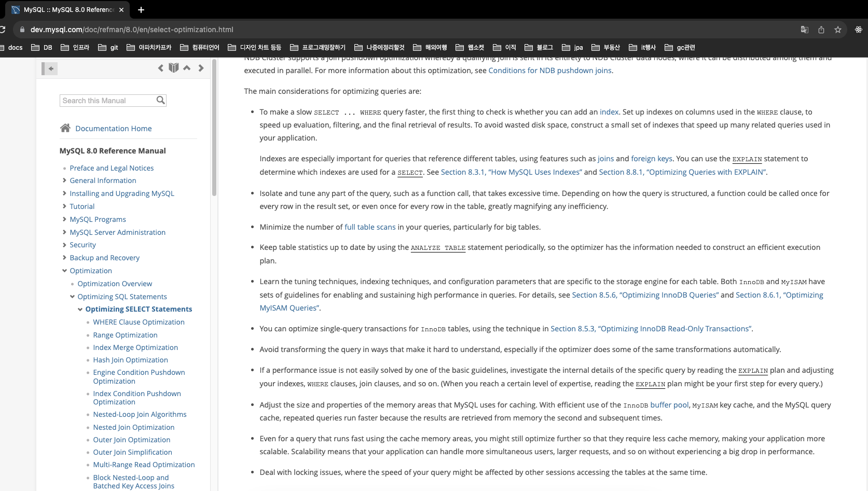Follow Conditions for NDB pushdown joins link
Viewport: 868px width, 491px height.
coord(550,71)
